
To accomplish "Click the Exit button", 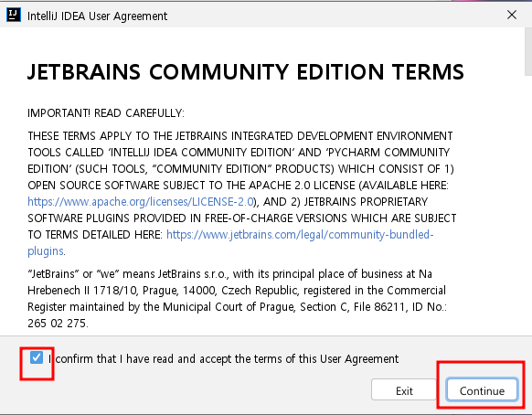I will 404,390.
